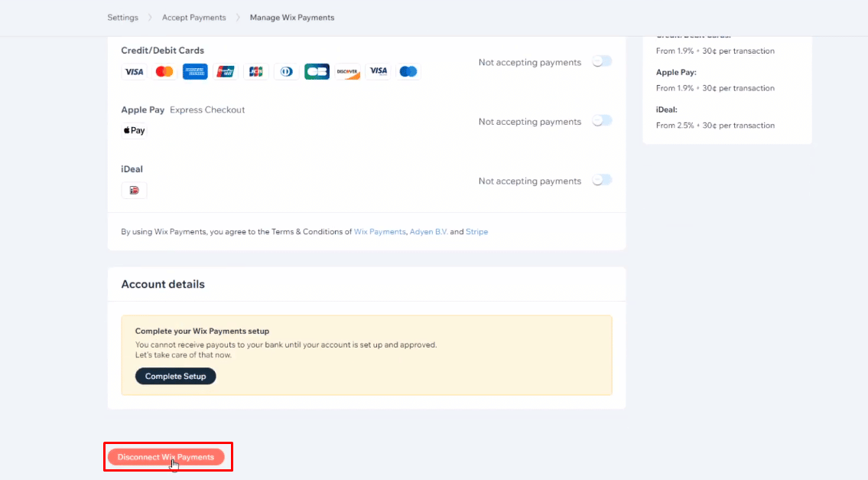Click 'Not accepting payments' for Credit/Debit Cards
The height and width of the screenshot is (480, 868).
coord(530,62)
